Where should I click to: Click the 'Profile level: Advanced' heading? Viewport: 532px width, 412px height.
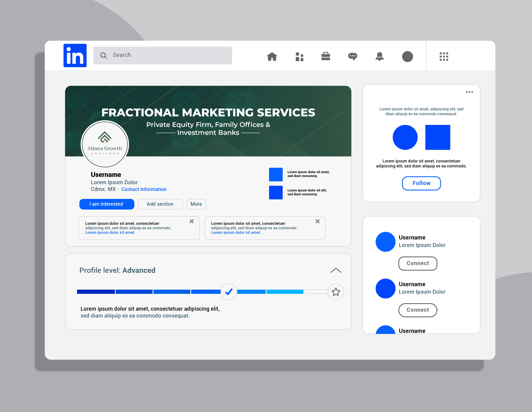(117, 270)
